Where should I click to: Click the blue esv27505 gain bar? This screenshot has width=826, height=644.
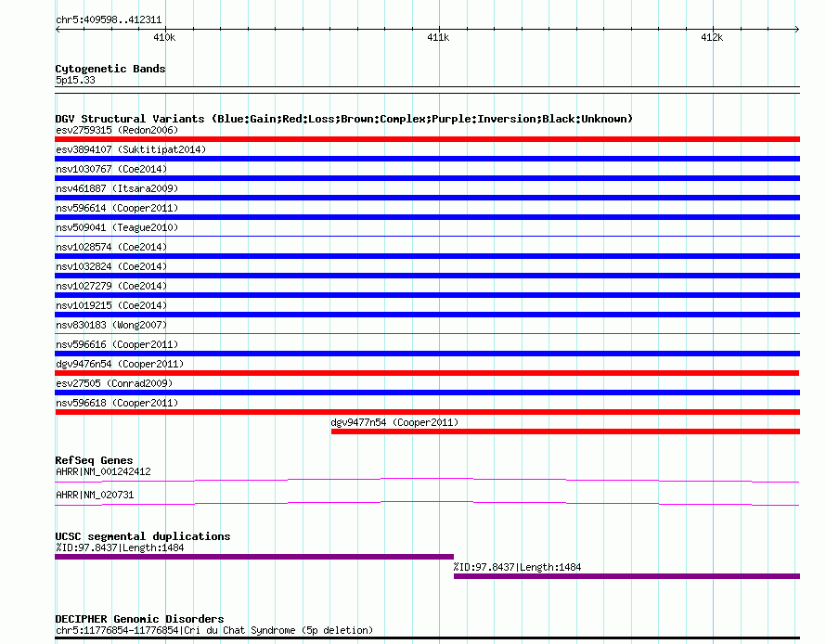point(427,393)
